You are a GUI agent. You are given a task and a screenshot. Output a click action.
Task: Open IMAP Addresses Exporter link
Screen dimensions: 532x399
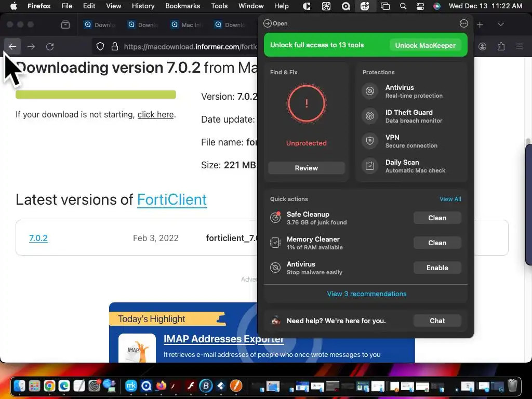(223, 339)
